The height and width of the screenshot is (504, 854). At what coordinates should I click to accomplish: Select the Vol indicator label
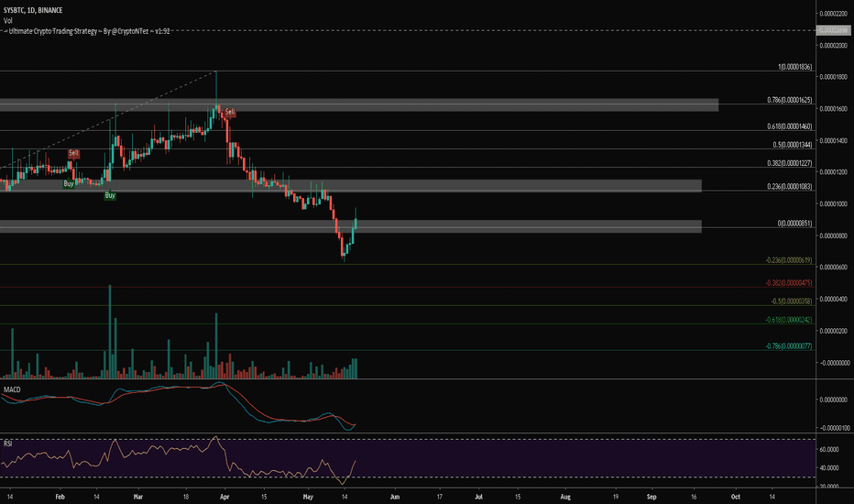click(7, 21)
